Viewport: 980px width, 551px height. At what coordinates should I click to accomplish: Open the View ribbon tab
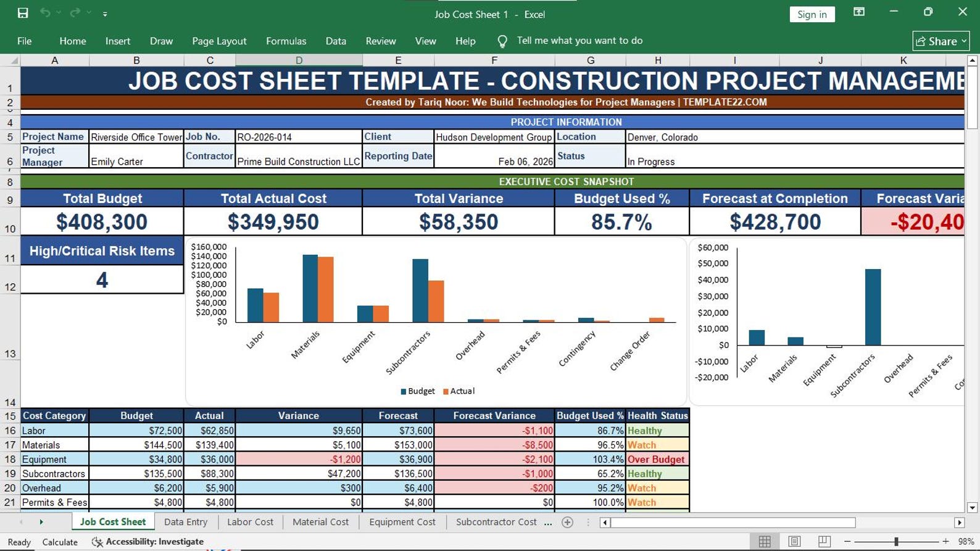[425, 41]
